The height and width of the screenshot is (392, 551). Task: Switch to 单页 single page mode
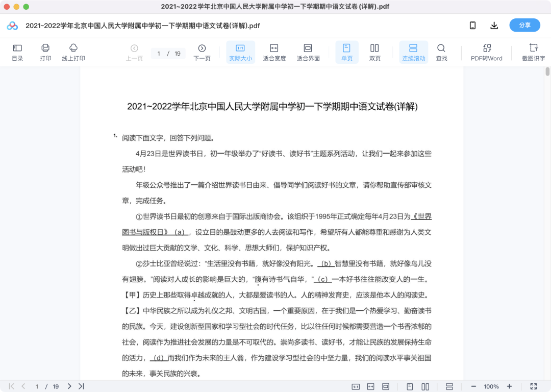[x=347, y=53]
